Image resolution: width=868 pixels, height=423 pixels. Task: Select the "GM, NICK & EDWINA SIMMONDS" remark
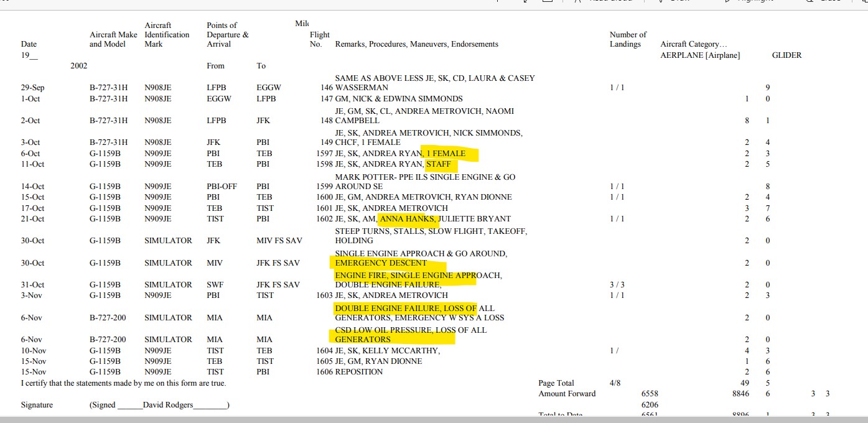click(399, 99)
